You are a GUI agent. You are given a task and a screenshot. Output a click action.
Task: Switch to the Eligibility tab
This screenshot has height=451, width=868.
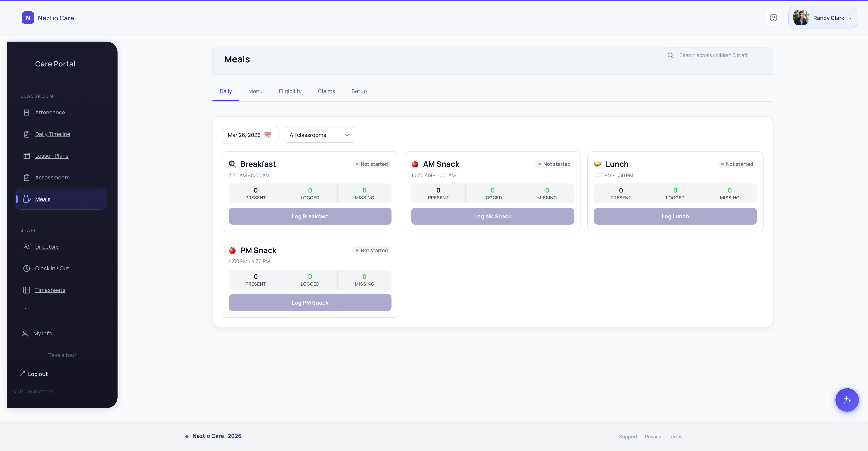tap(290, 91)
